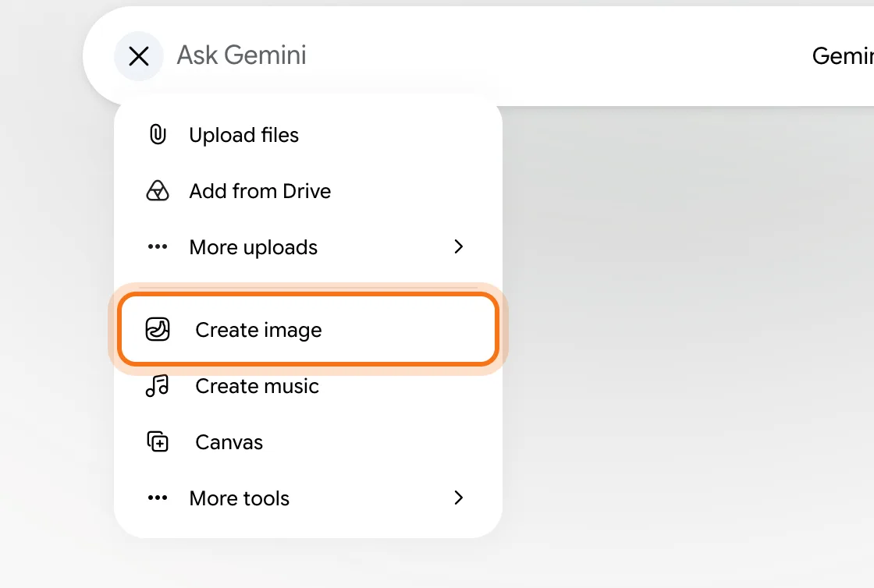874x588 pixels.
Task: Expand the More tools submenu chevron
Action: click(459, 498)
